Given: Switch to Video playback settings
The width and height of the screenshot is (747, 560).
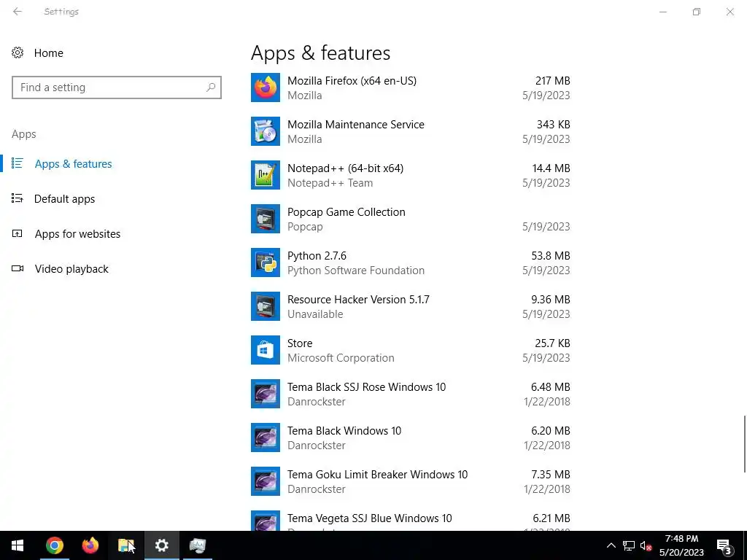Looking at the screenshot, I should (71, 269).
